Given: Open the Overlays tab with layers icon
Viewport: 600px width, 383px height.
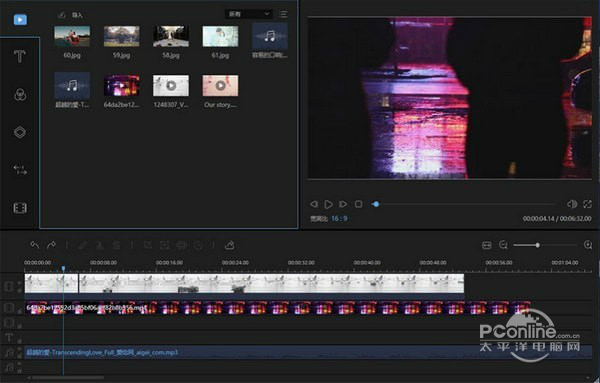Looking at the screenshot, I should 20,132.
